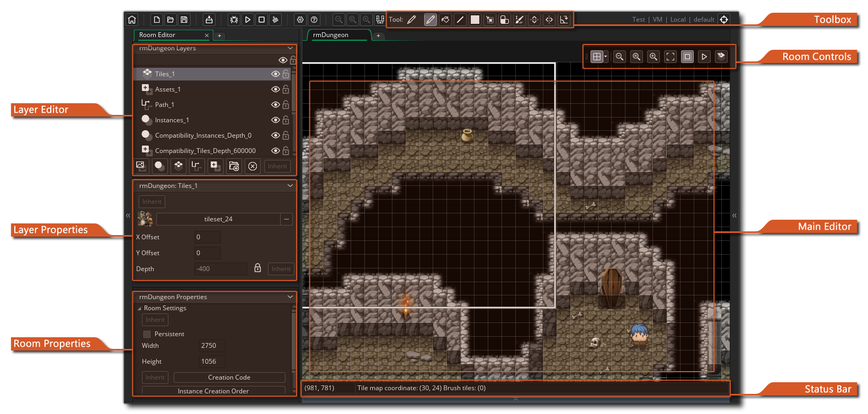
Task: Create a new layer folder
Action: pos(234,166)
